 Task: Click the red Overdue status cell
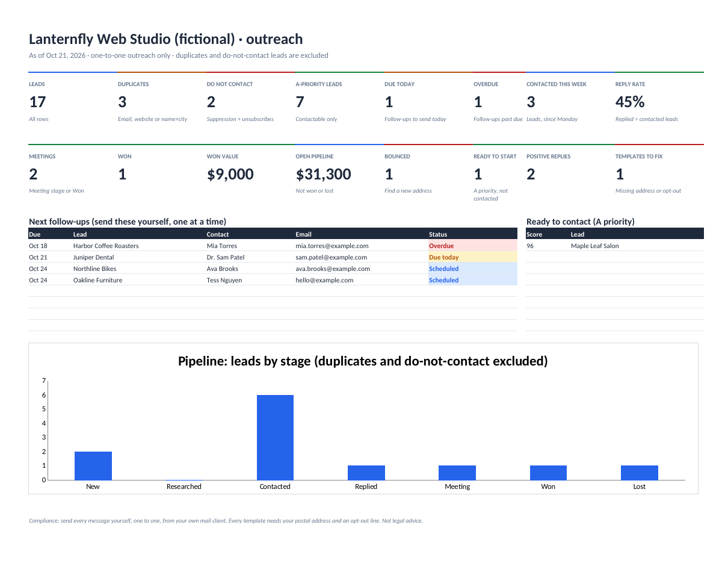[473, 246]
